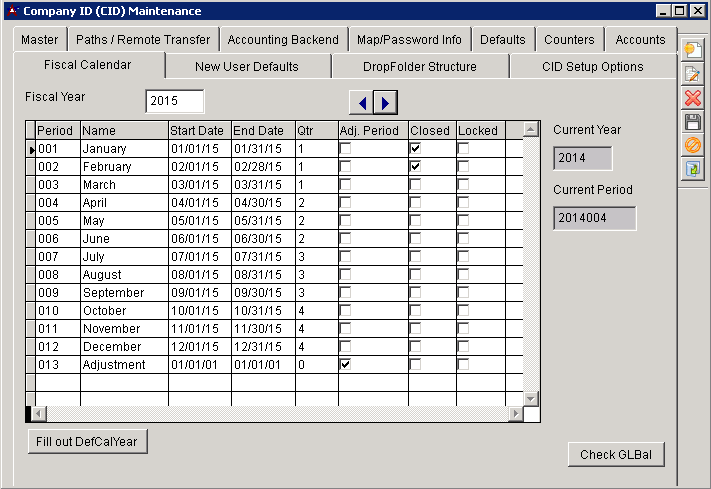This screenshot has height=489, width=711.
Task: Click the Fill out DefCalYear button
Action: [88, 442]
